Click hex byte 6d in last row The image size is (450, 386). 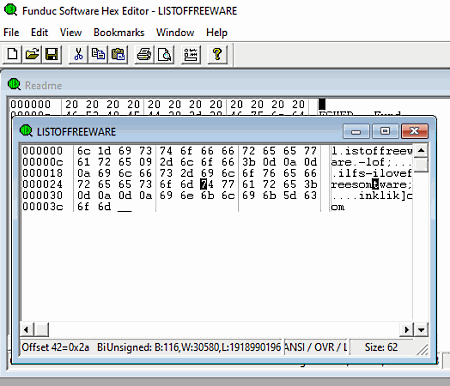[104, 206]
